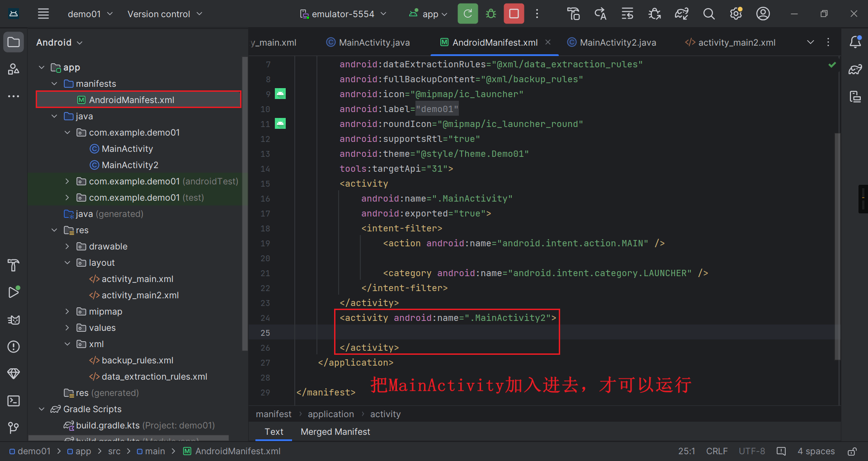Select the Text tab at bottom

tap(274, 432)
